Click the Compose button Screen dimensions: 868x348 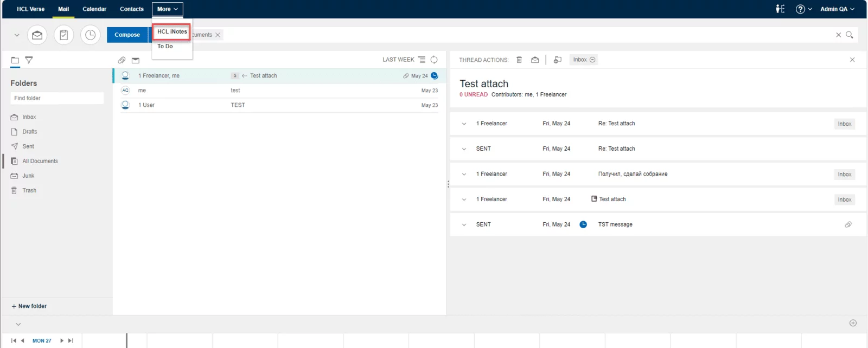(127, 35)
